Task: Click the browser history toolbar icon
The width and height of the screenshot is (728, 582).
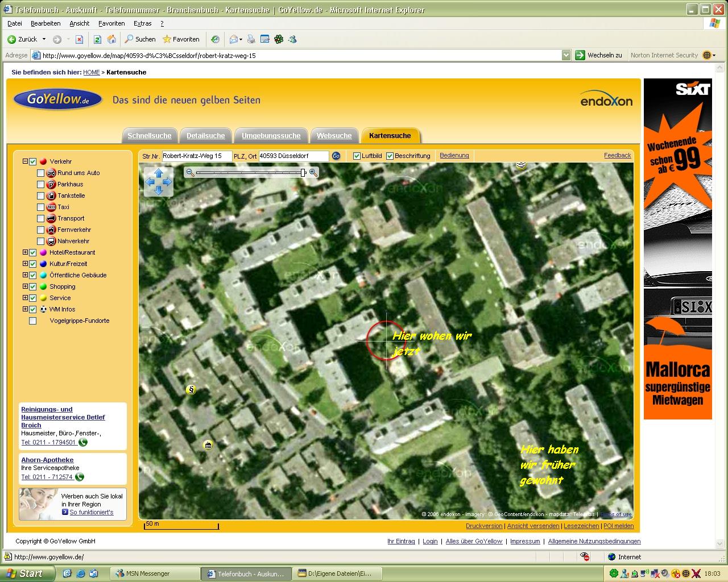Action: click(215, 39)
